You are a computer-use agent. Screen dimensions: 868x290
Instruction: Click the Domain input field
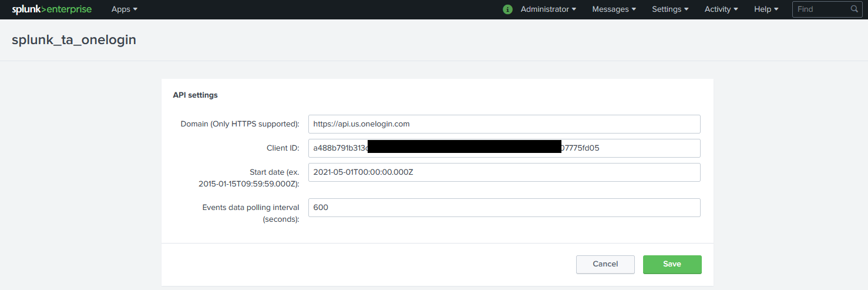pyautogui.click(x=504, y=124)
